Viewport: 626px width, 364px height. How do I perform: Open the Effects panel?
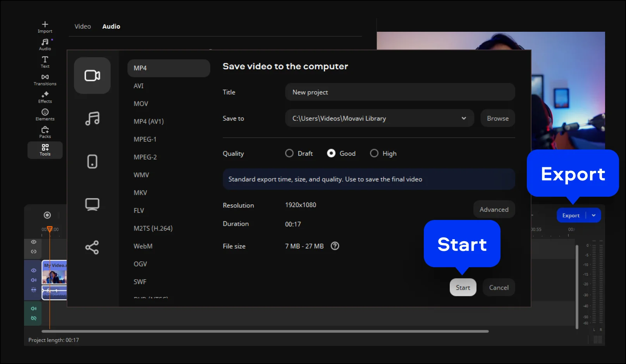tap(45, 97)
